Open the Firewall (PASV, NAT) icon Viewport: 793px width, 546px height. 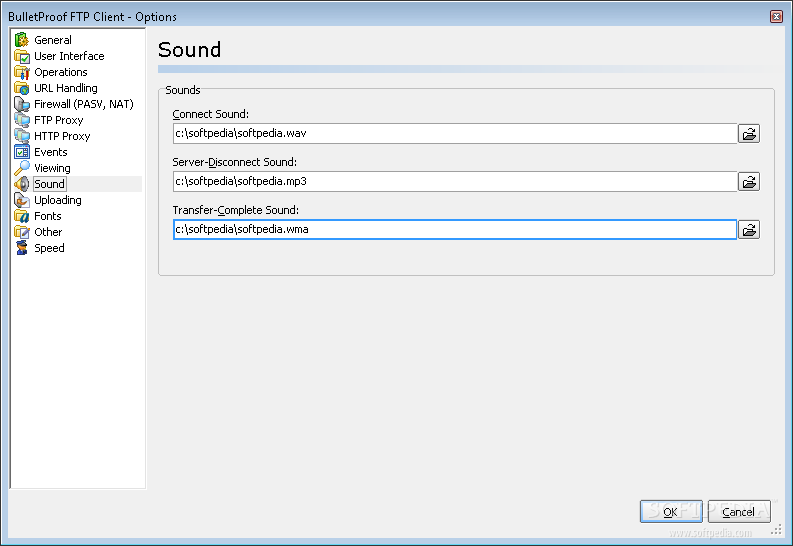coord(22,104)
